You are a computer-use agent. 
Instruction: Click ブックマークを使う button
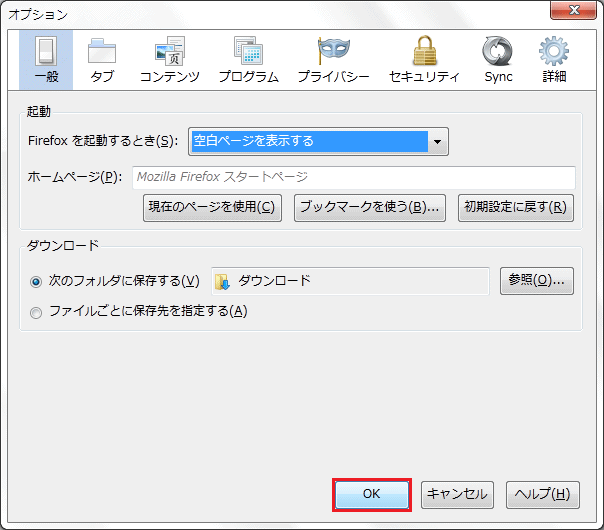coord(370,208)
